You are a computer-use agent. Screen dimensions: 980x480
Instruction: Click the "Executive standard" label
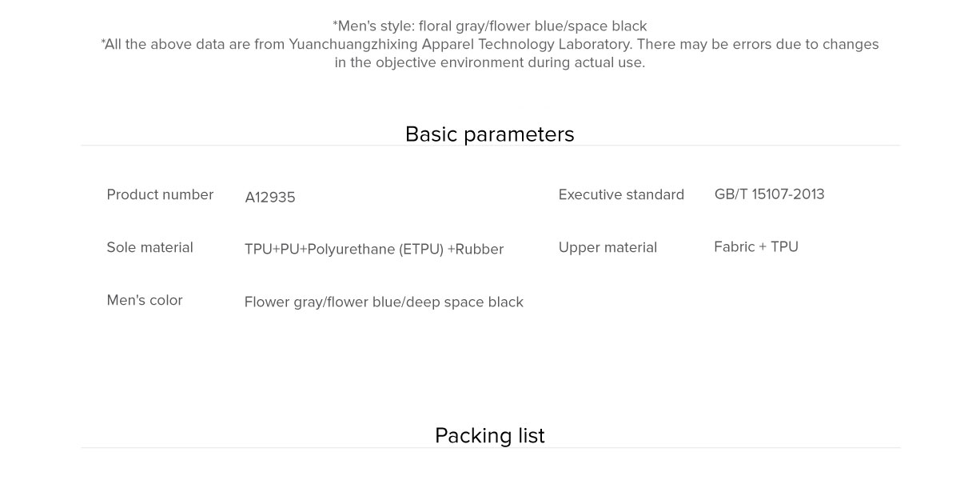[x=621, y=194]
